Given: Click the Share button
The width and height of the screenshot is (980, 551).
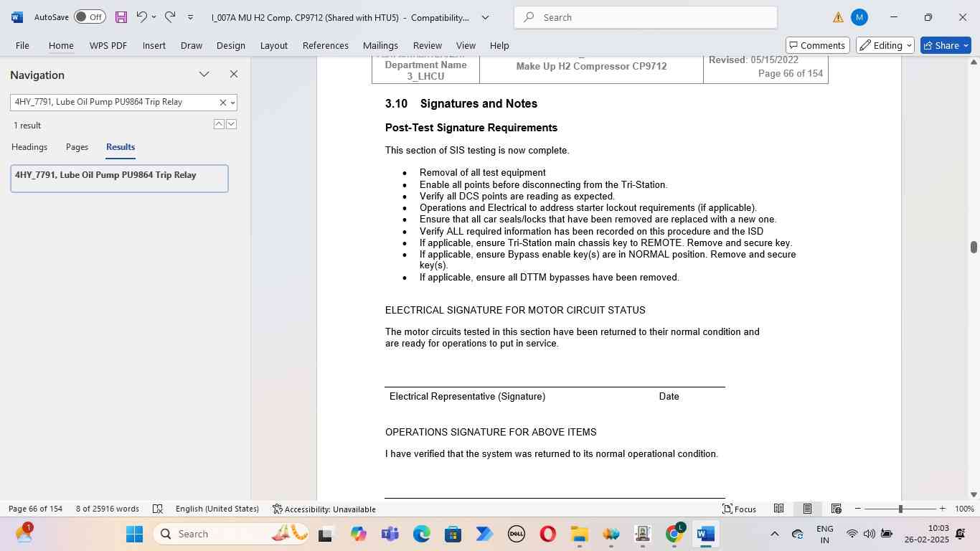Looking at the screenshot, I should tap(946, 45).
